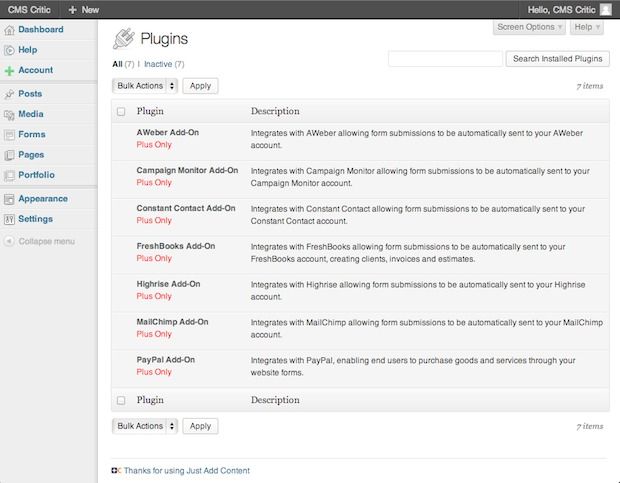Click the bottom Description column header

275,400
